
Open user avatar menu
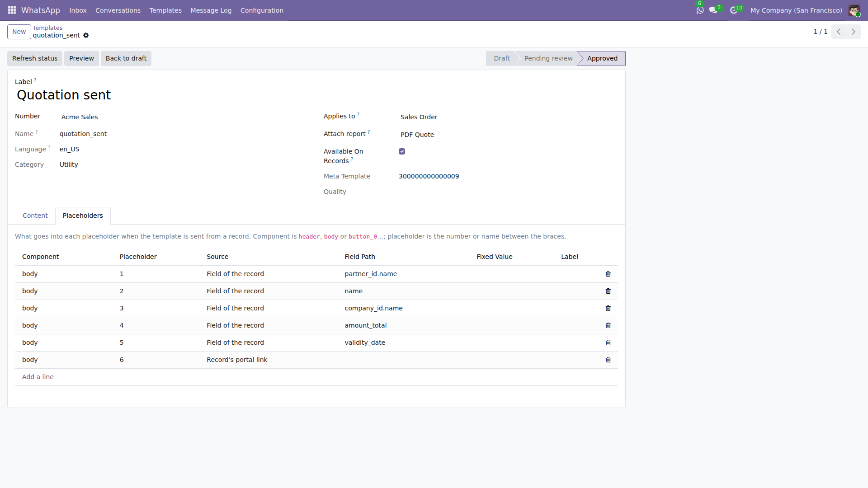click(x=854, y=10)
